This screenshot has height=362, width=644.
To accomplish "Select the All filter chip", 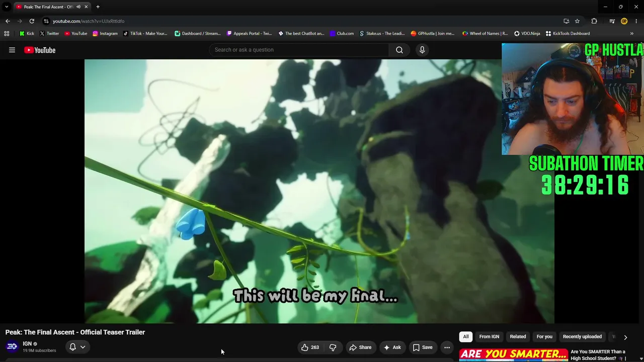I will tap(466, 337).
